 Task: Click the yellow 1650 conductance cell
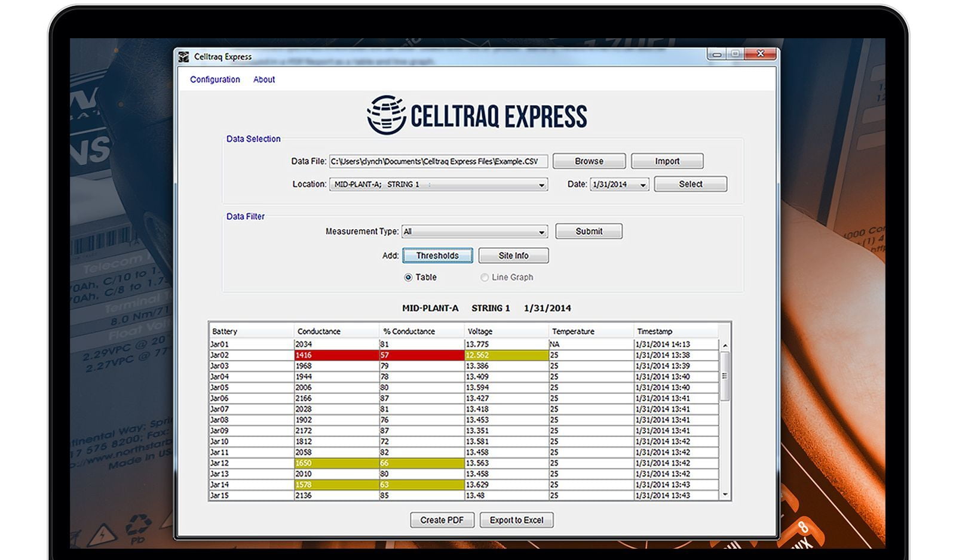click(x=336, y=463)
